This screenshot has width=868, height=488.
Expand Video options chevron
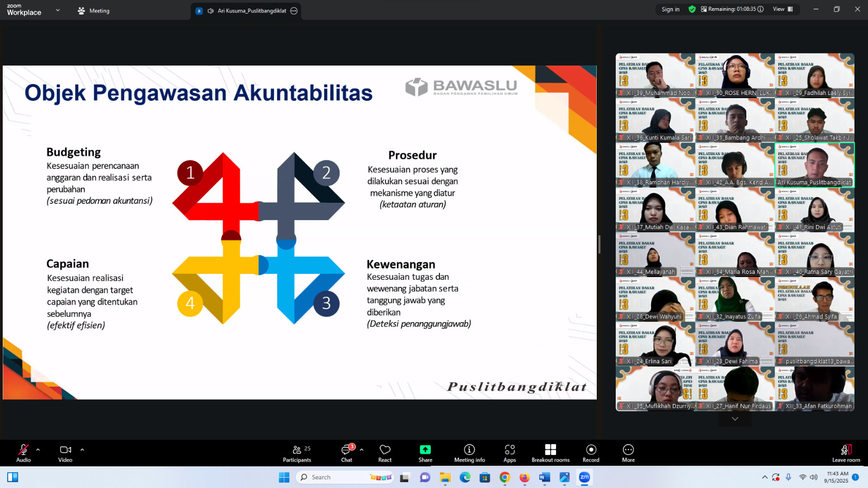(x=82, y=449)
